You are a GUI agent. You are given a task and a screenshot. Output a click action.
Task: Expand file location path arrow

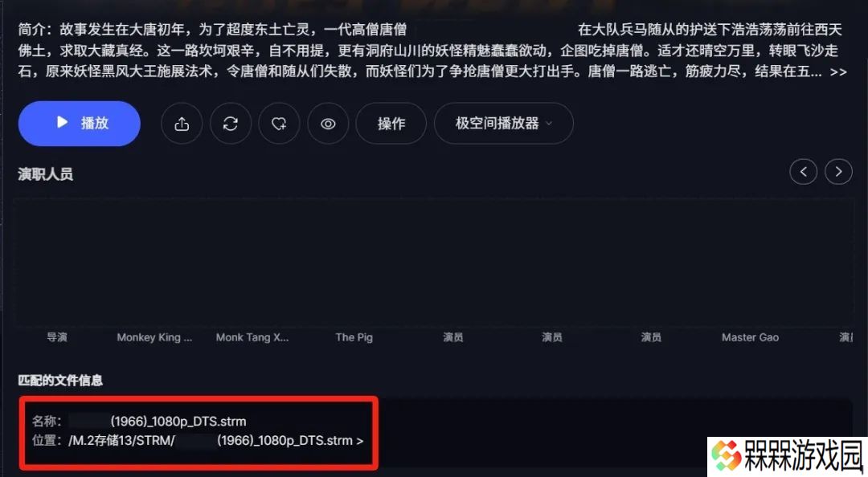pyautogui.click(x=360, y=441)
